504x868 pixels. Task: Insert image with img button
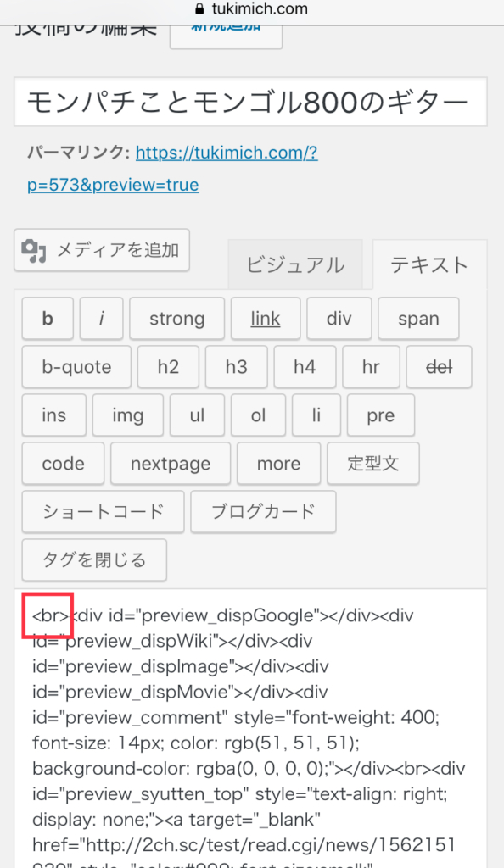[128, 415]
